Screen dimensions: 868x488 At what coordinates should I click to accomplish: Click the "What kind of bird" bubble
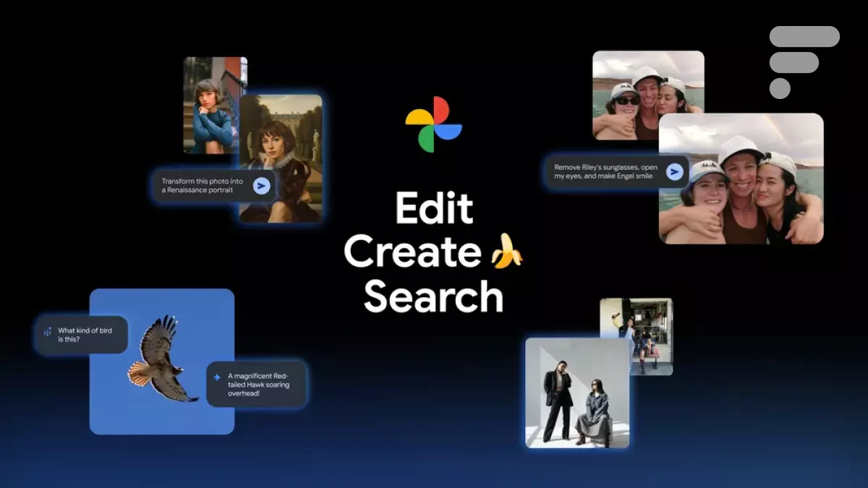tap(81, 335)
